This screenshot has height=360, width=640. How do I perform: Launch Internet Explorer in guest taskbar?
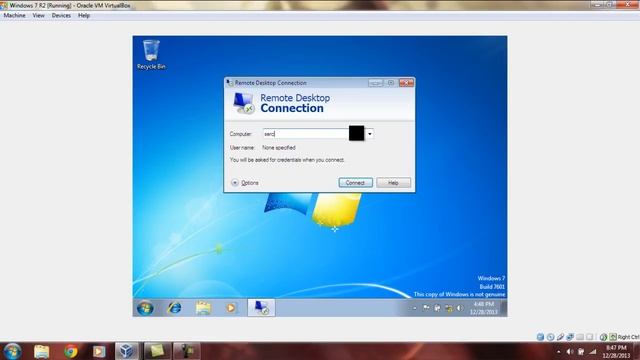[x=174, y=307]
